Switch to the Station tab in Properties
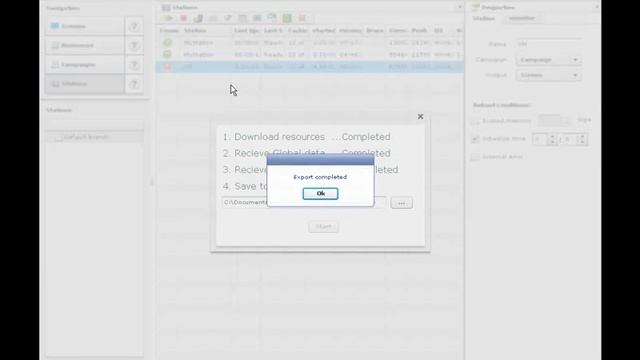Image resolution: width=640 pixels, height=360 pixels. pyautogui.click(x=484, y=18)
